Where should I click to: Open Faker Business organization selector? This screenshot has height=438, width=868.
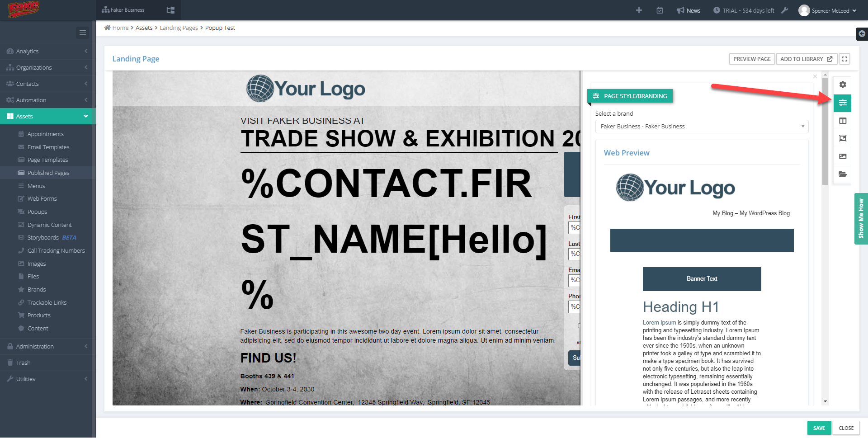123,10
